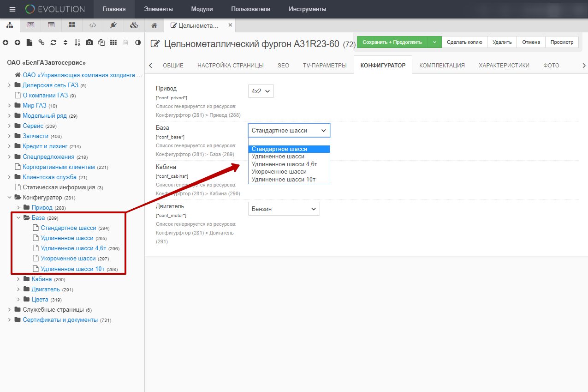The width and height of the screenshot is (588, 392).
Task: Click Сделать копию button
Action: tap(464, 42)
